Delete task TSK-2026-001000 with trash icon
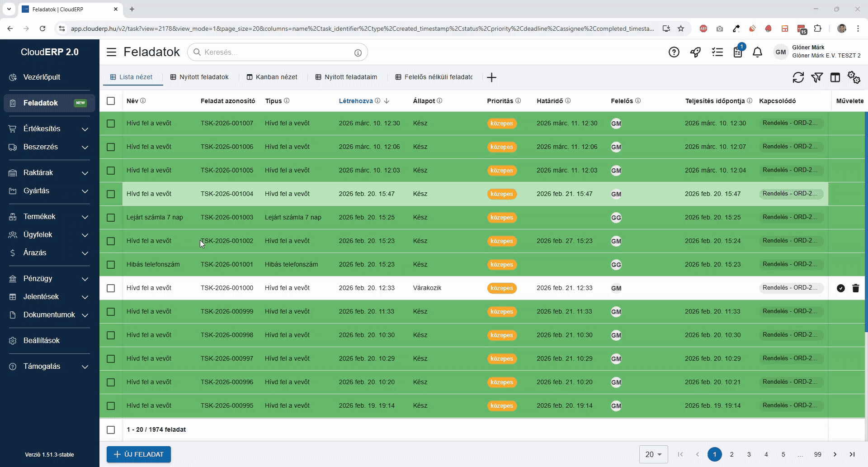 (855, 288)
